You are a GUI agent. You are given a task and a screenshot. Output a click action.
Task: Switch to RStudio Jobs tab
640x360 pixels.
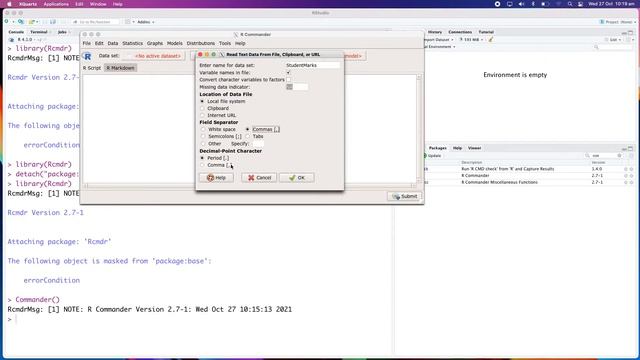pos(62,32)
